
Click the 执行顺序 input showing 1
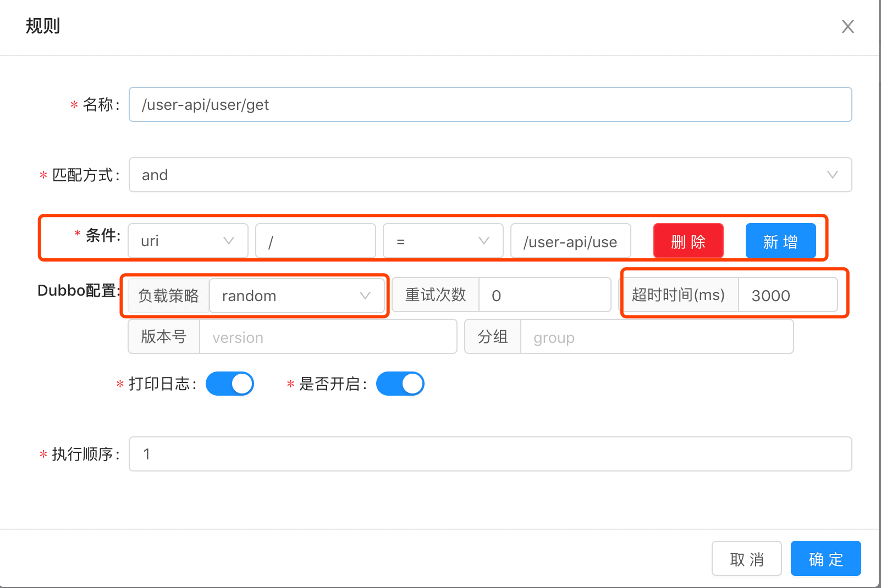tap(489, 454)
